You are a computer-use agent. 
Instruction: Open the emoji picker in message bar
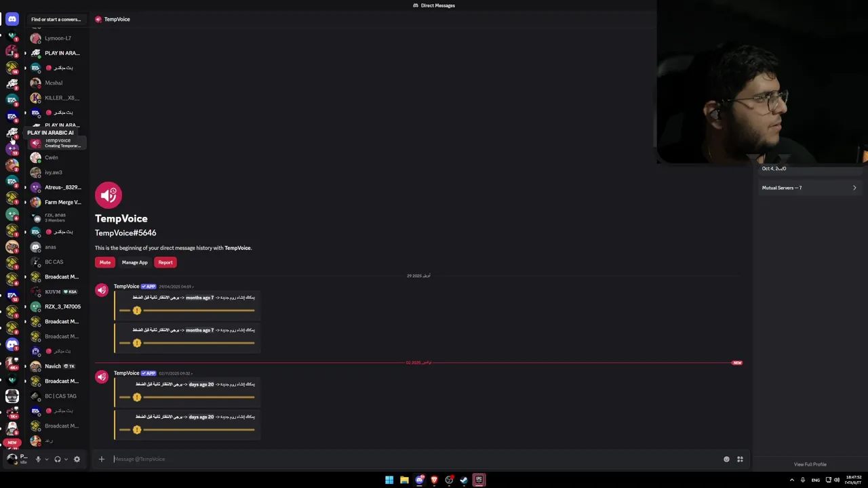pyautogui.click(x=726, y=459)
